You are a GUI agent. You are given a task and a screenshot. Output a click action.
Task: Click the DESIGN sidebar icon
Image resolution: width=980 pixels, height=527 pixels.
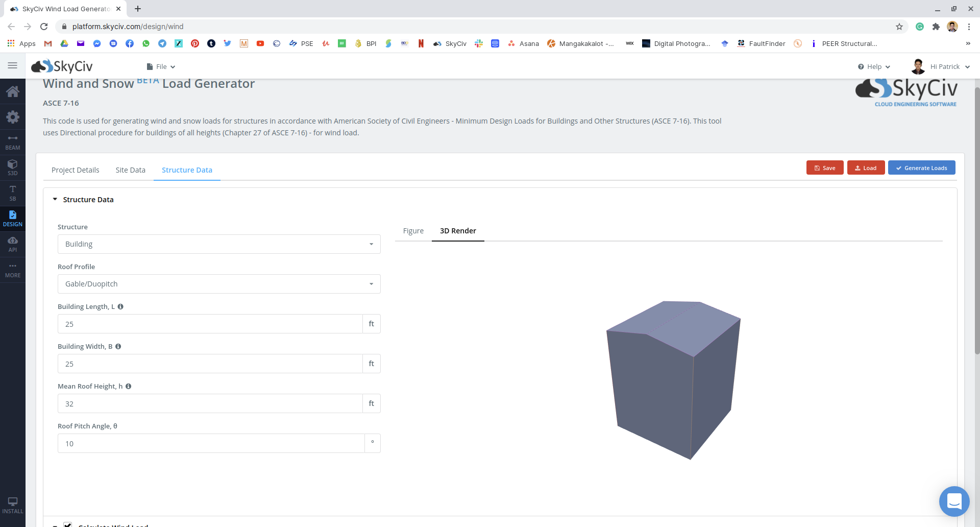(13, 218)
